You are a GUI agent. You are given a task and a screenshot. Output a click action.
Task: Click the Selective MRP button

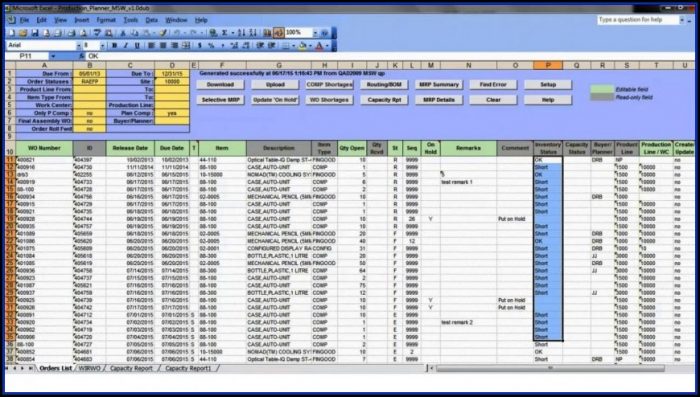[x=220, y=100]
